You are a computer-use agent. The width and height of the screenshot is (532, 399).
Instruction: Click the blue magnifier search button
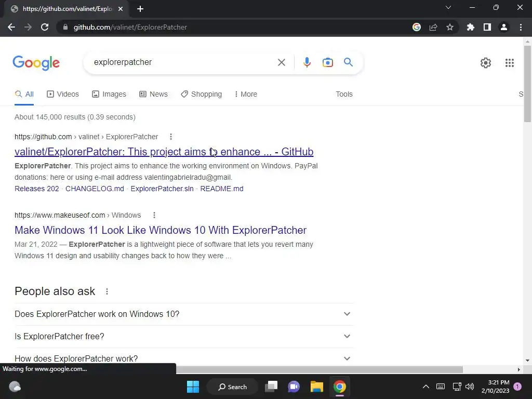point(348,62)
